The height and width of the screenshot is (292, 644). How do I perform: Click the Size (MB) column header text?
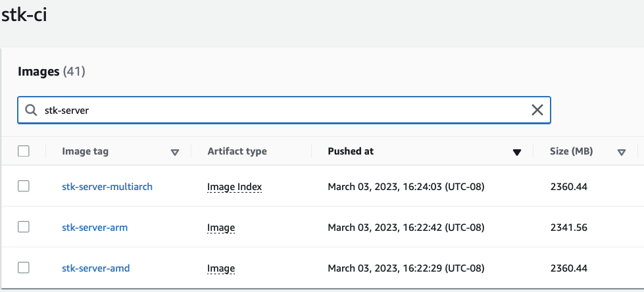pyautogui.click(x=571, y=151)
